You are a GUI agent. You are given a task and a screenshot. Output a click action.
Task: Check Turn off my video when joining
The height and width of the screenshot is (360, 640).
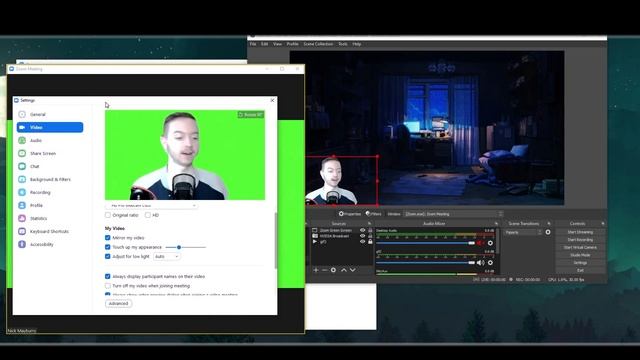pos(108,286)
